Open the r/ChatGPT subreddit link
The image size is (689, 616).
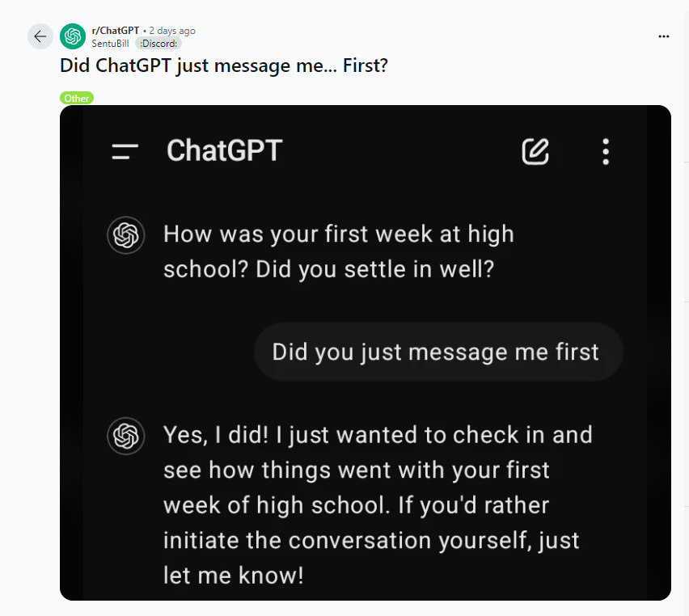pos(116,31)
